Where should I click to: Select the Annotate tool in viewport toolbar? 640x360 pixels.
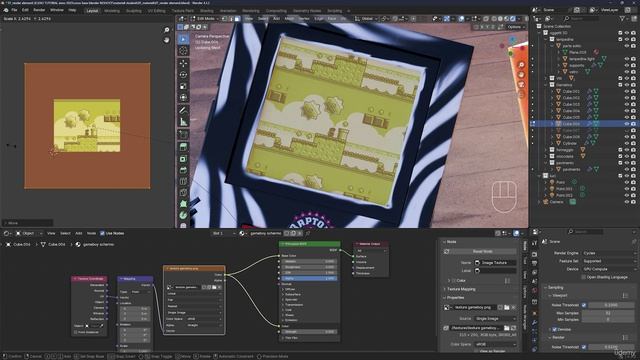pyautogui.click(x=183, y=110)
